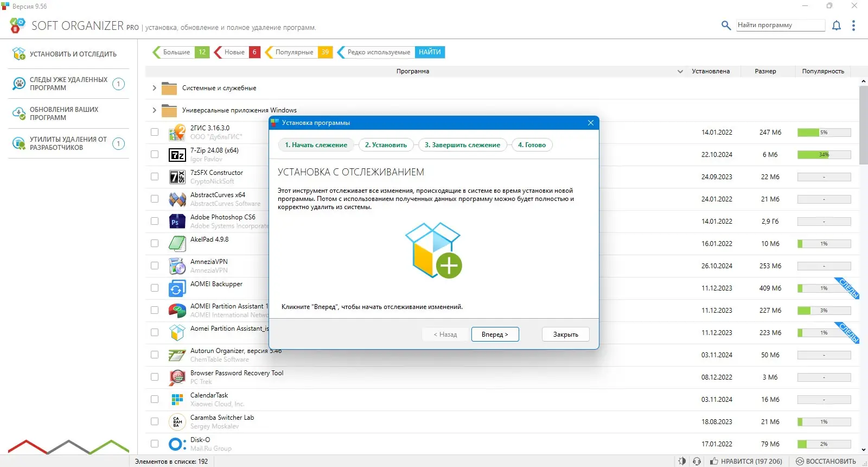Click the 2ГИС popularity bar
Viewport: 868px width, 467px height.
824,132
